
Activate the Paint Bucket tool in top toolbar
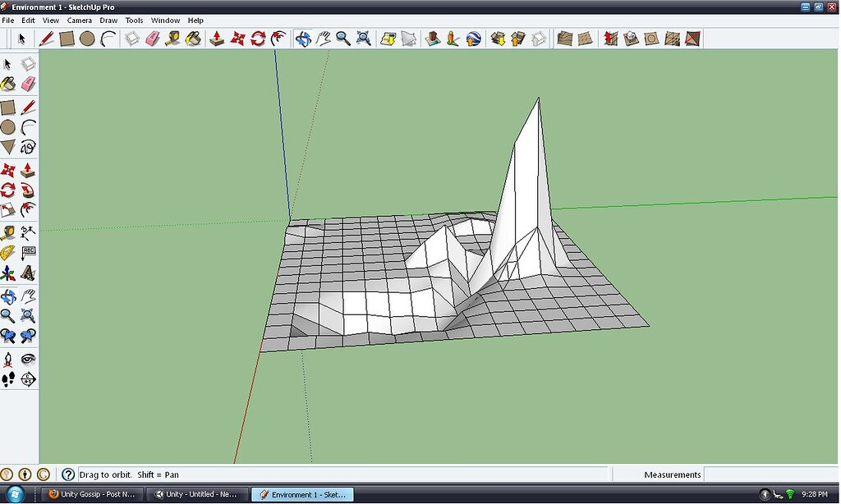coord(192,39)
